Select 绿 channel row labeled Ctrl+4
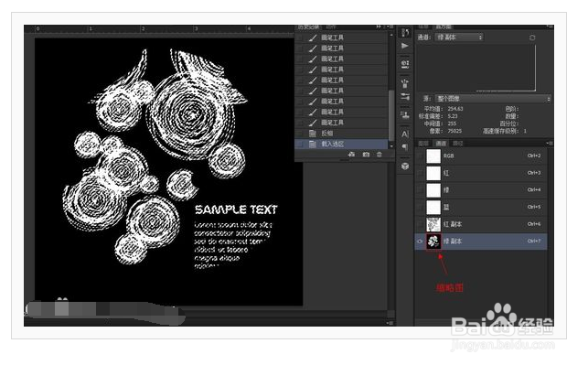 point(481,189)
